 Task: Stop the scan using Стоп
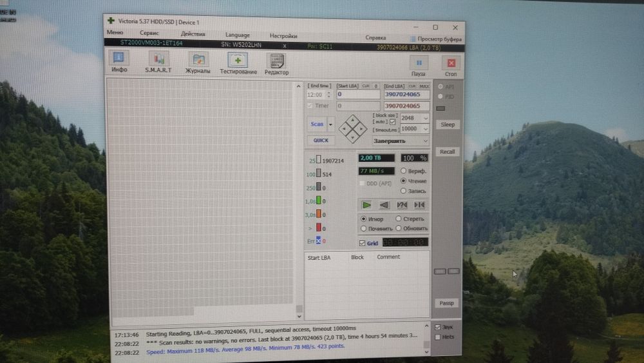(451, 66)
